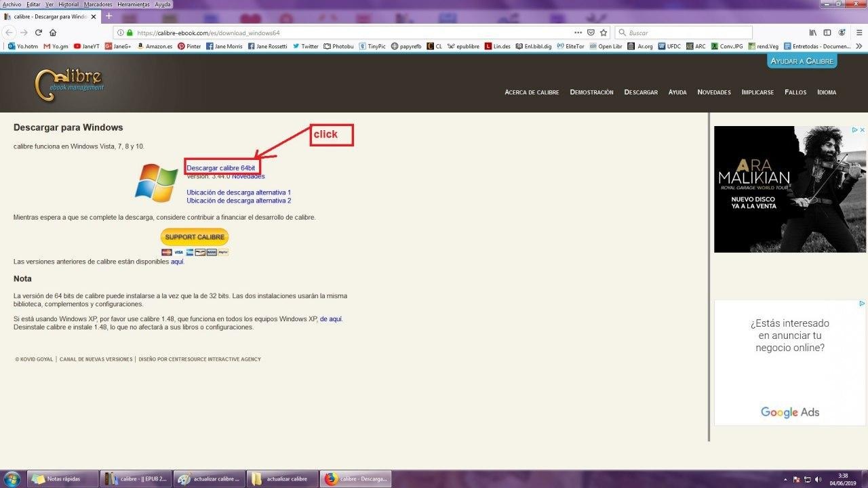Open the Historial menu
This screenshot has width=868, height=488.
pos(68,4)
